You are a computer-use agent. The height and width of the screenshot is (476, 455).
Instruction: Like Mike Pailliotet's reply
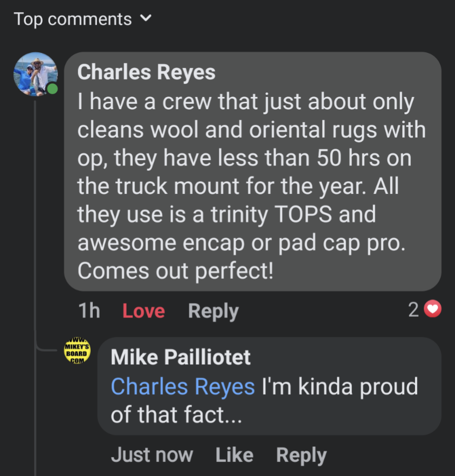[x=234, y=455]
